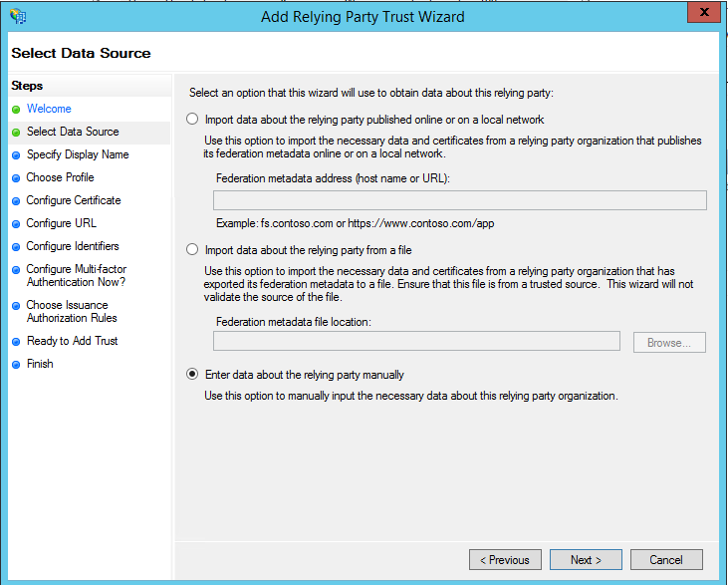Click the green bullet beside Select Data Source
The image size is (728, 585).
(x=16, y=133)
